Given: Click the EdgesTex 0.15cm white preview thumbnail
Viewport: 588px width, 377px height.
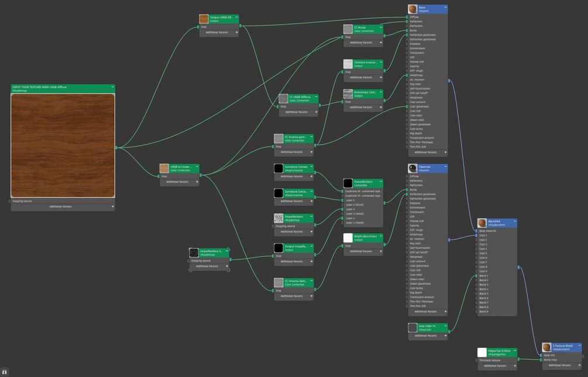Looking at the screenshot, I should (x=482, y=352).
